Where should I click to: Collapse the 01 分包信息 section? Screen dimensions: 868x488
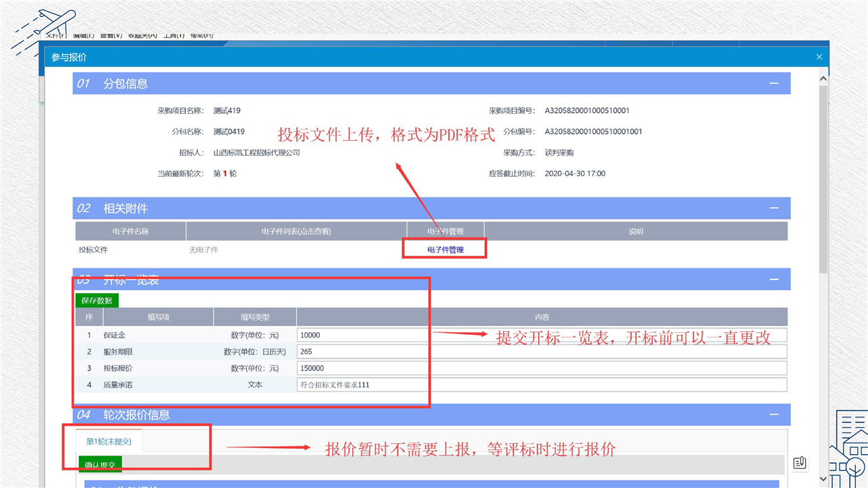click(x=774, y=83)
